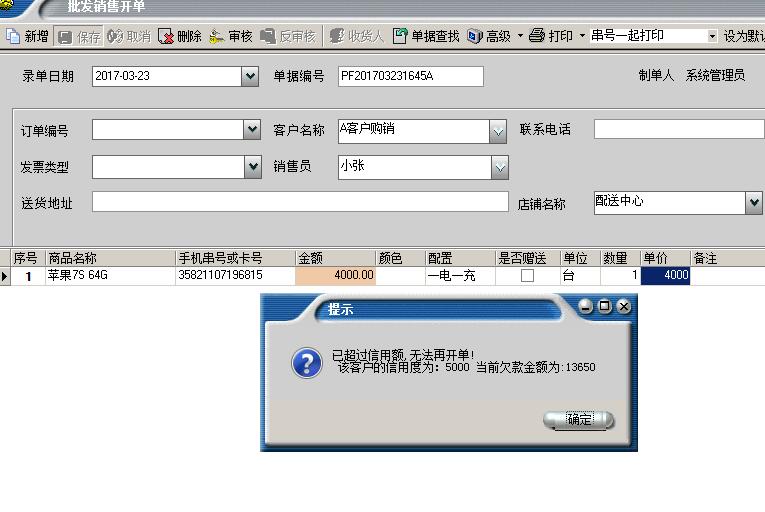Open the 订单编号 dropdown
This screenshot has width=765, height=512.
tap(252, 130)
